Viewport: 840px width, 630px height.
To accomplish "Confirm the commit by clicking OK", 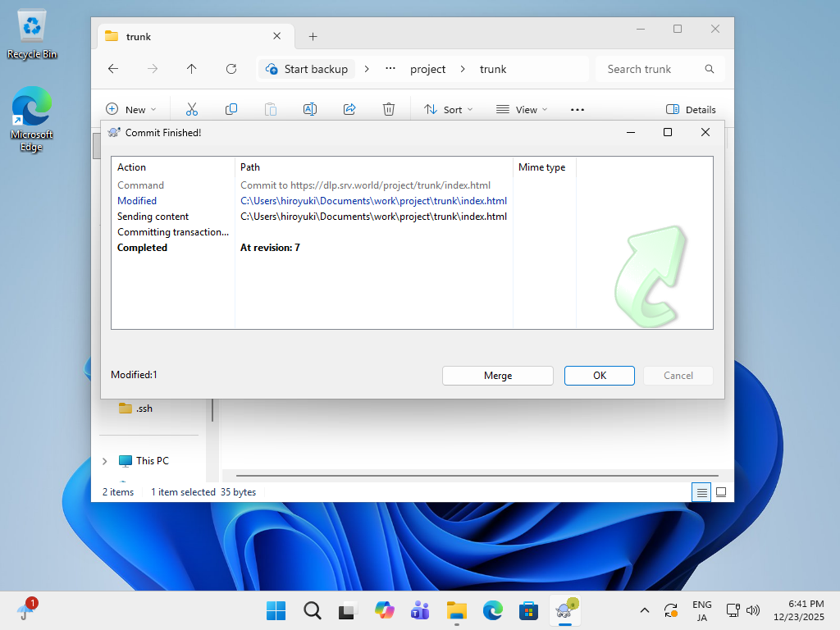I will tap(599, 375).
